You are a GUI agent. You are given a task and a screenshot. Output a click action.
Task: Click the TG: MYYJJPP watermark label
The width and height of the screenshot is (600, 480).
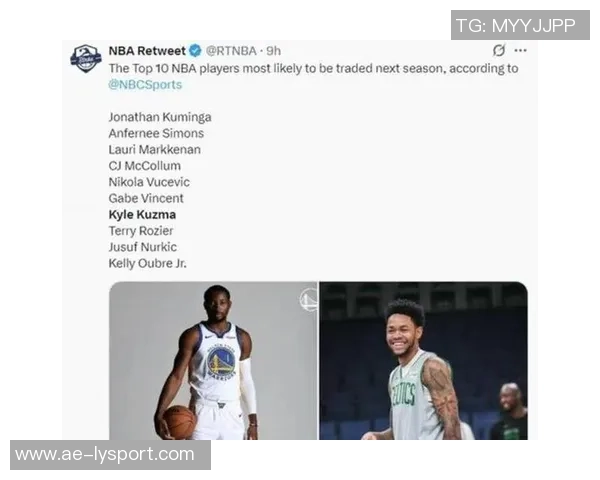point(520,25)
